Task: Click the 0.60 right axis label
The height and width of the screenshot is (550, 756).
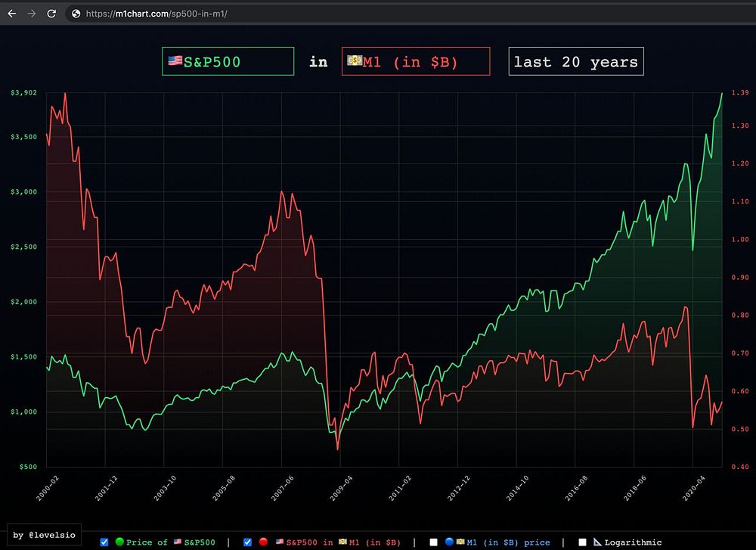Action: [x=740, y=391]
